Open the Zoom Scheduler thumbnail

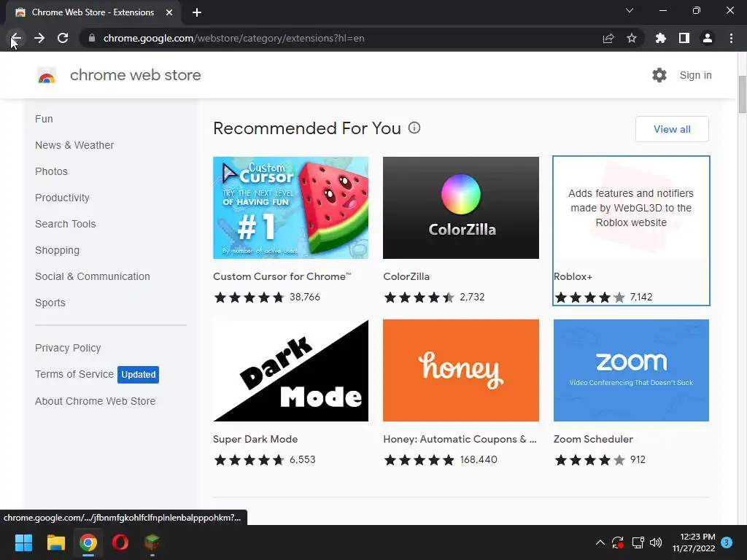(x=631, y=370)
